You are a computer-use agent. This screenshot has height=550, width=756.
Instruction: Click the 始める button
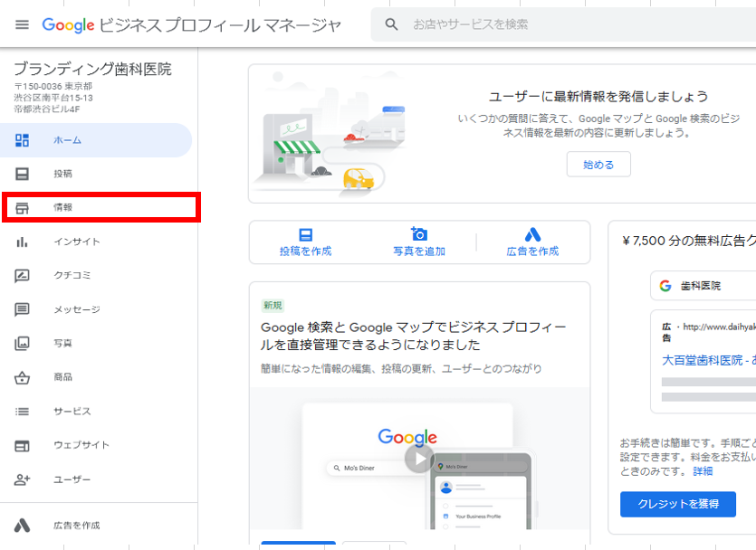(x=598, y=165)
